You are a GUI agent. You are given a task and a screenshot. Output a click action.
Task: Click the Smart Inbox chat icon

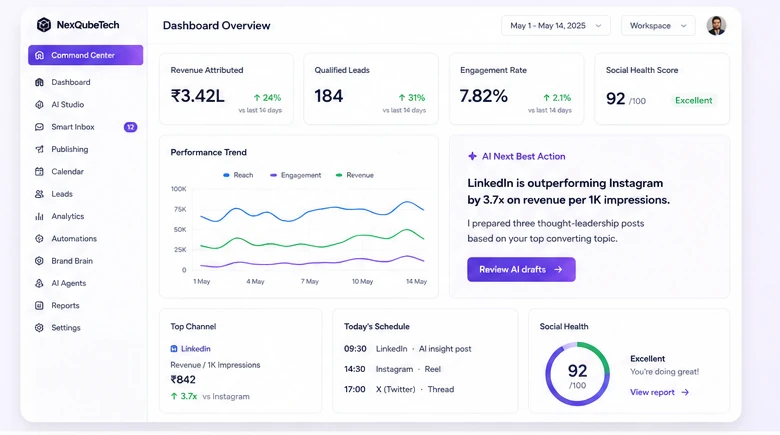click(x=39, y=127)
